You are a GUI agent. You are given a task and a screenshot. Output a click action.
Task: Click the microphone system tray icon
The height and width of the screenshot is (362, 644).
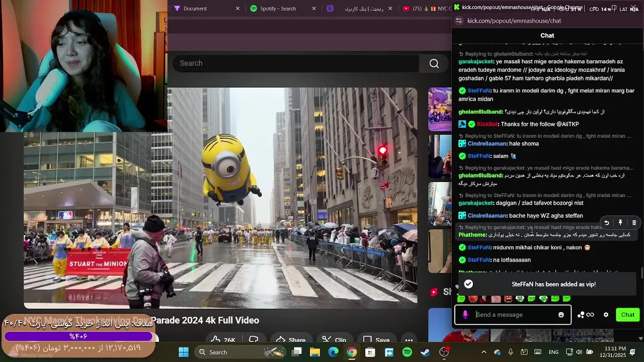pyautogui.click(x=511, y=352)
